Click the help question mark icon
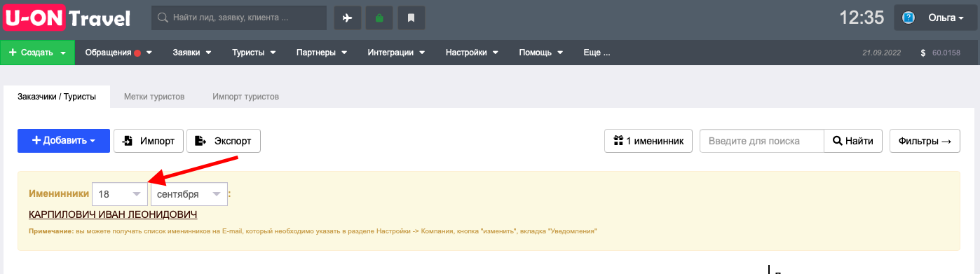 click(908, 18)
